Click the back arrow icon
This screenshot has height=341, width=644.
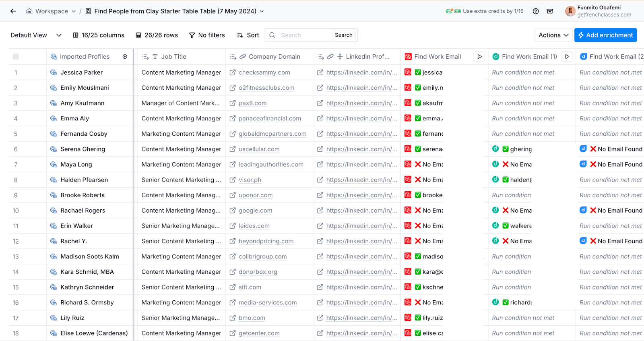pos(13,11)
